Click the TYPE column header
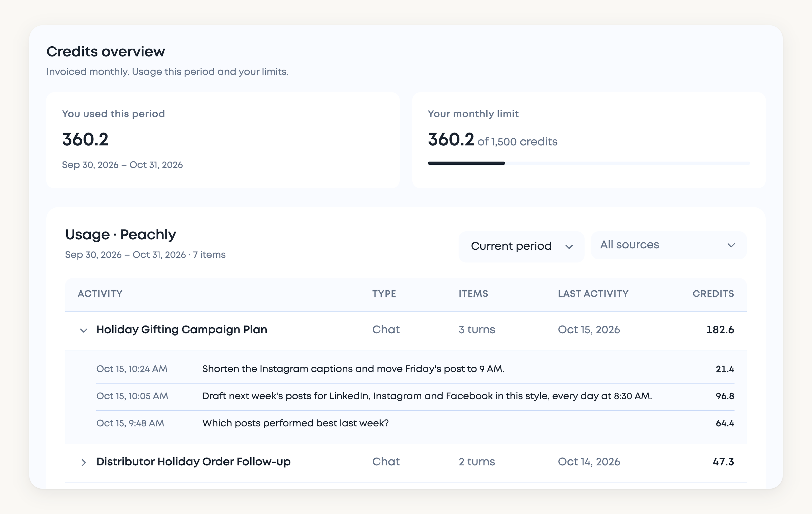 coord(384,294)
